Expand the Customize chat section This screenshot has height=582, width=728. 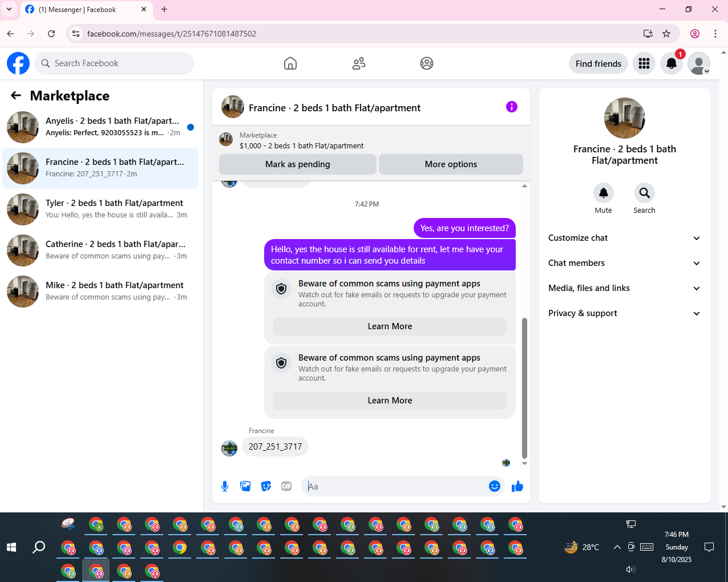pos(624,238)
